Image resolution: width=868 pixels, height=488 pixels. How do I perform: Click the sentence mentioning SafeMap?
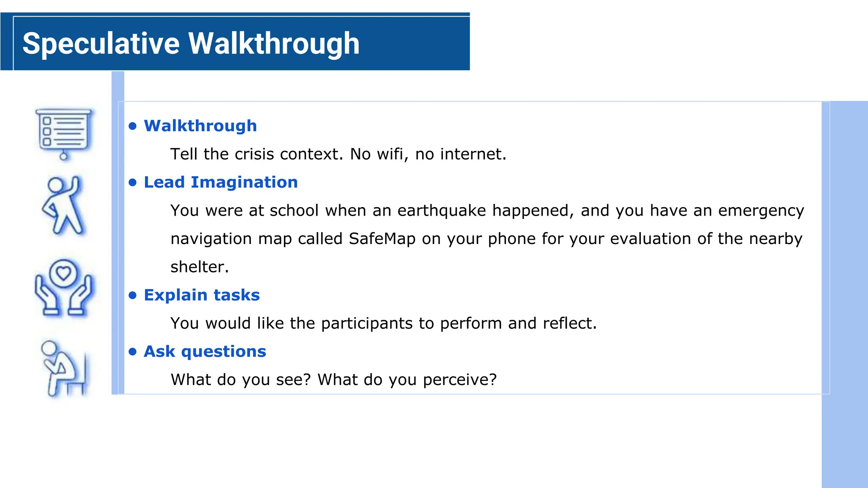486,239
